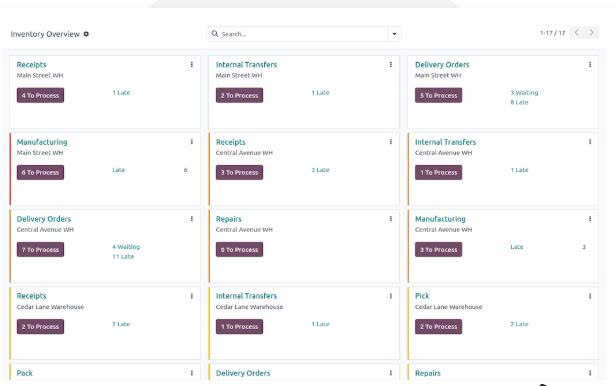Open the kebab menu on Internal Transfers Main Street WH card
The image size is (616, 386).
[x=391, y=64]
